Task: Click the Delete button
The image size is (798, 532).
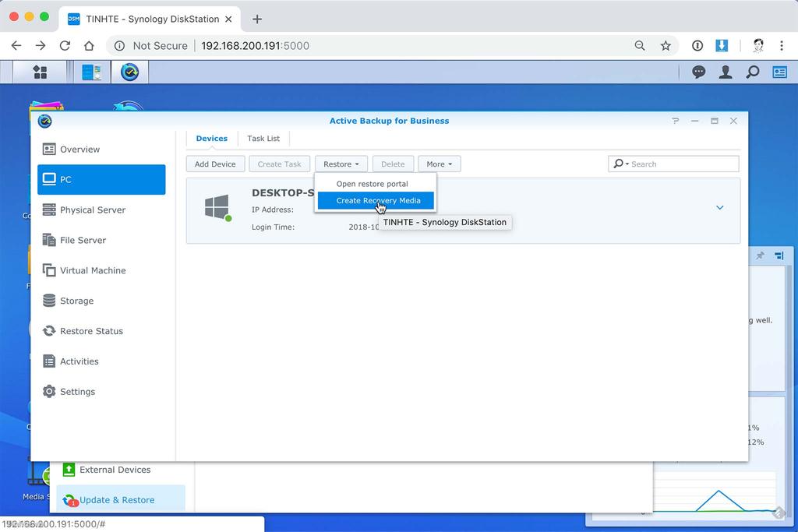Action: click(393, 164)
